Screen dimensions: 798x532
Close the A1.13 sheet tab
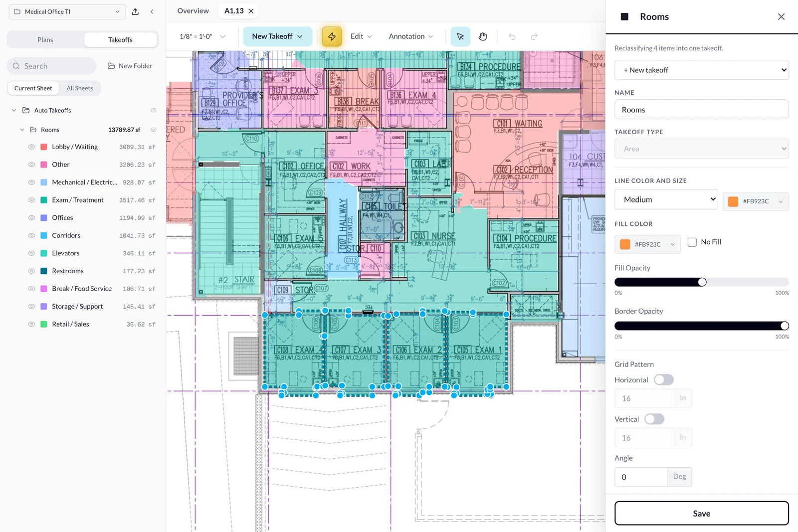click(x=251, y=11)
